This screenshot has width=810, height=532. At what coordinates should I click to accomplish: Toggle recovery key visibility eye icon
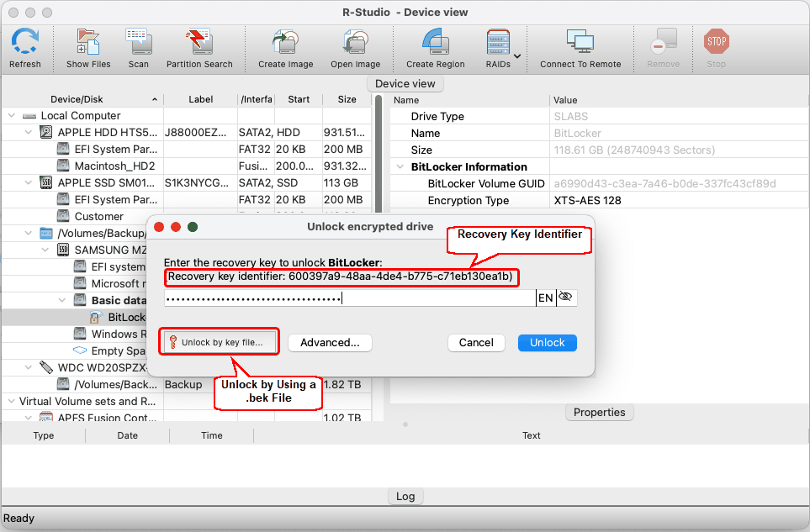566,298
